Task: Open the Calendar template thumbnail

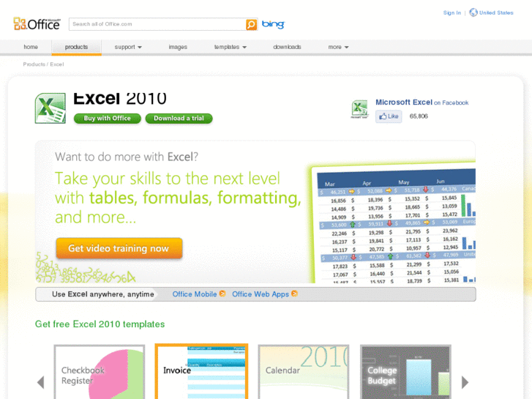Action: tap(304, 372)
